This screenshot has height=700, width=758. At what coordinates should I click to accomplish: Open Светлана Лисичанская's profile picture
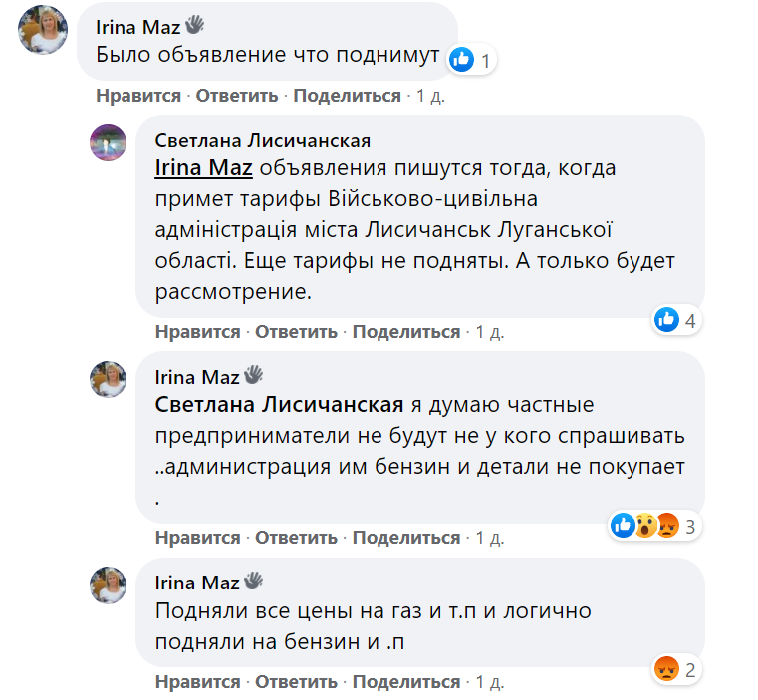coord(109,143)
